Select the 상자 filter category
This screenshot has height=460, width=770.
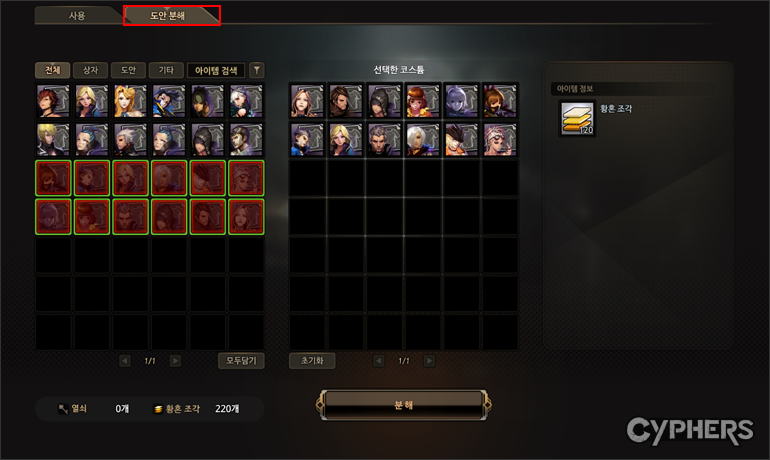pos(90,70)
